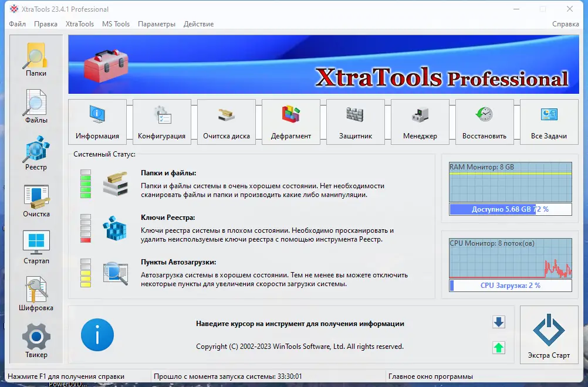Image resolution: width=588 pixels, height=387 pixels.
Task: Click the red Ключи Реестра level indicator
Action: click(x=86, y=228)
